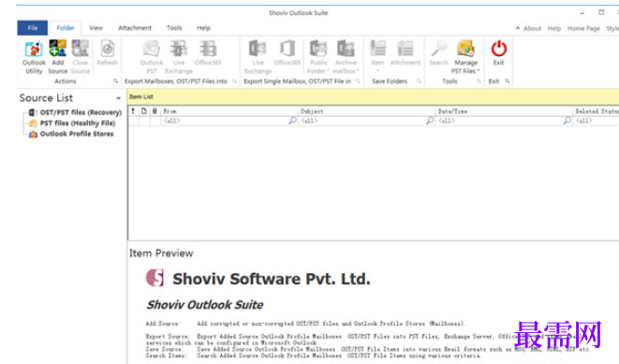This screenshot has width=619, height=364.
Task: Click the About link
Action: pos(532,28)
